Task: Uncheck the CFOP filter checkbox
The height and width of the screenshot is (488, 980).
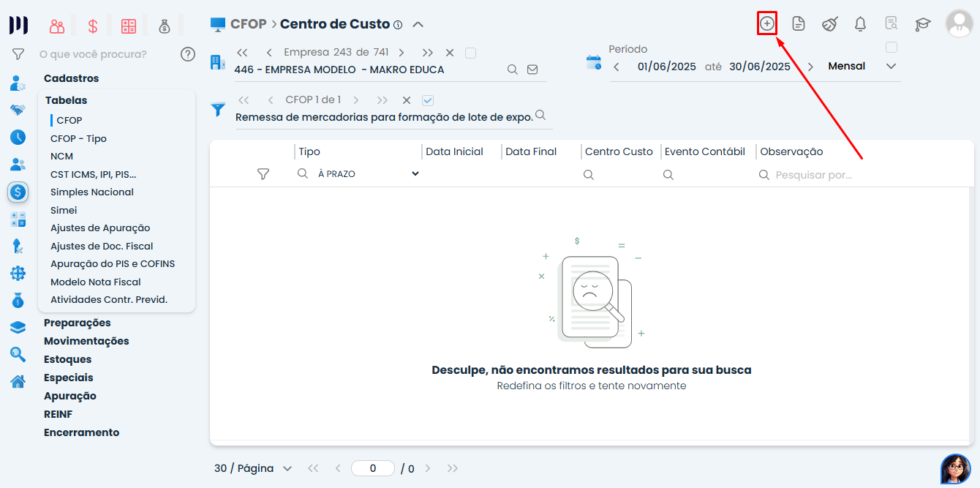Action: tap(428, 100)
